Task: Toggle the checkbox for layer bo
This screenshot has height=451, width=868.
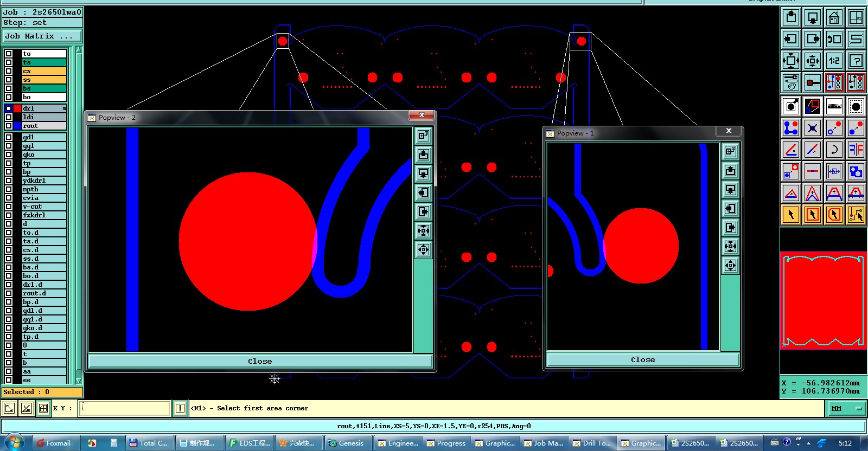Action: click(9, 97)
